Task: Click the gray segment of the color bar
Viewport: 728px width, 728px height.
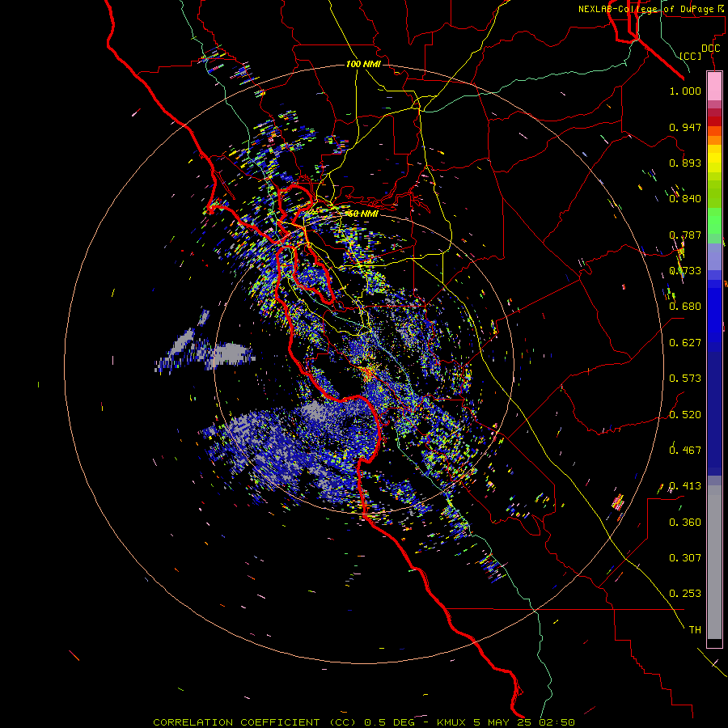Action: coord(714,562)
